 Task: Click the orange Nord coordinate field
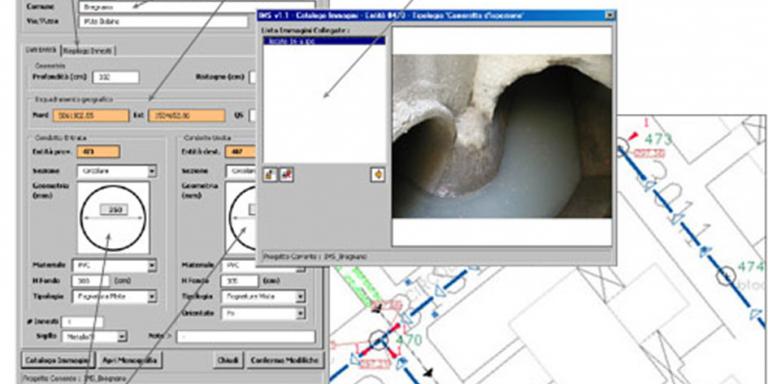point(92,116)
